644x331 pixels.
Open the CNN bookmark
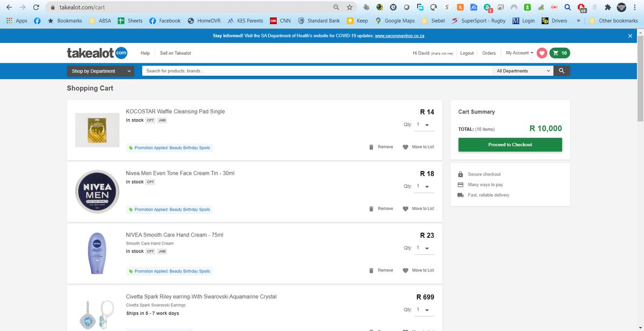pos(281,21)
